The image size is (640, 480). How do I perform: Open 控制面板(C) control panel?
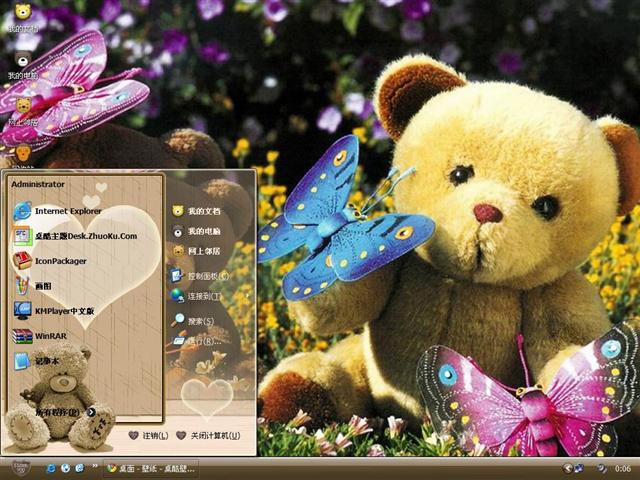[x=200, y=276]
